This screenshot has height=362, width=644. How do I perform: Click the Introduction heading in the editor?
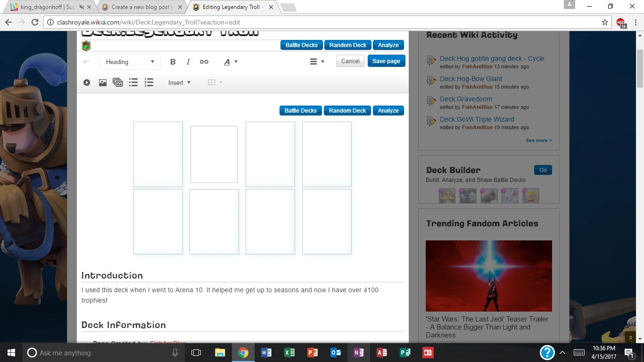pyautogui.click(x=112, y=275)
